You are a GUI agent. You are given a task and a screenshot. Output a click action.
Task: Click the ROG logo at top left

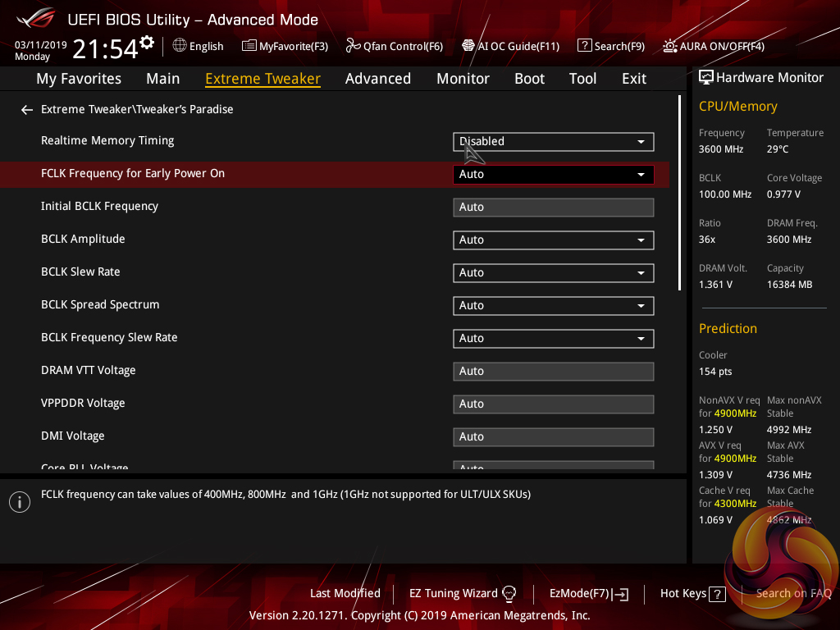pyautogui.click(x=36, y=18)
